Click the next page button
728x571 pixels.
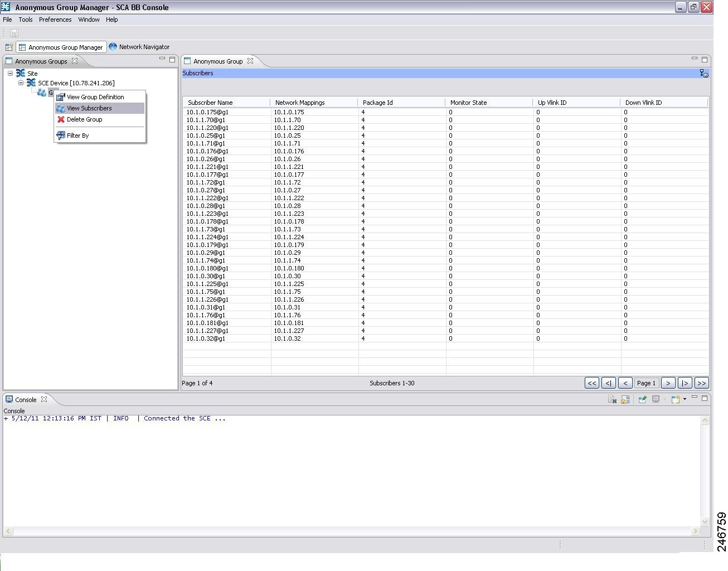(668, 383)
